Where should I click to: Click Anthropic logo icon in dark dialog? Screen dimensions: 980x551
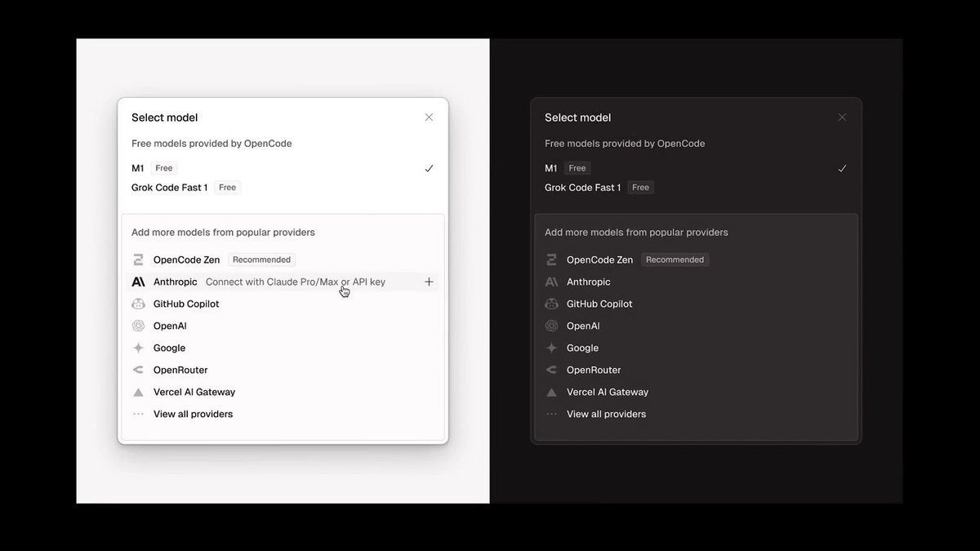551,282
